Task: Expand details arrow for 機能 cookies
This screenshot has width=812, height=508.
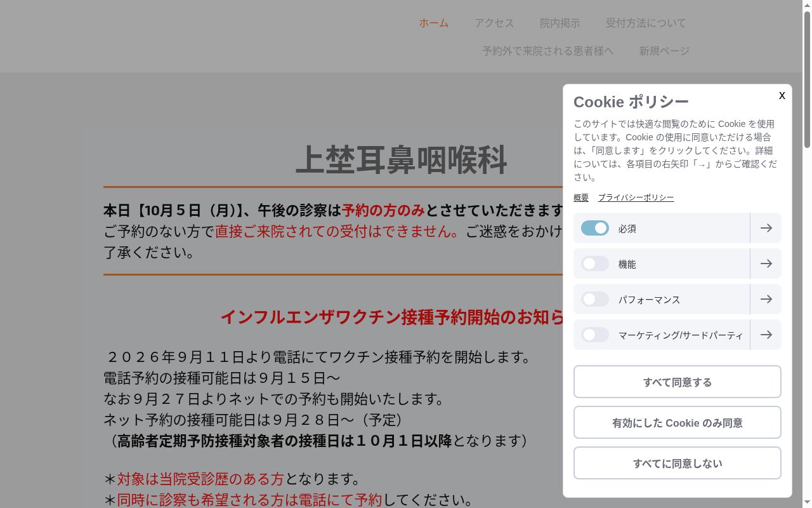Action: point(766,264)
